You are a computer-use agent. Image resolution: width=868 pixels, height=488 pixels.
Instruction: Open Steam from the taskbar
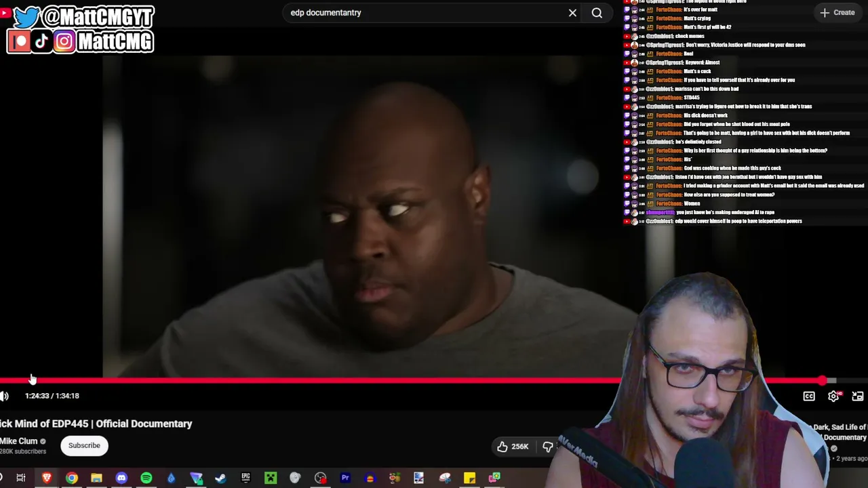pos(220,478)
